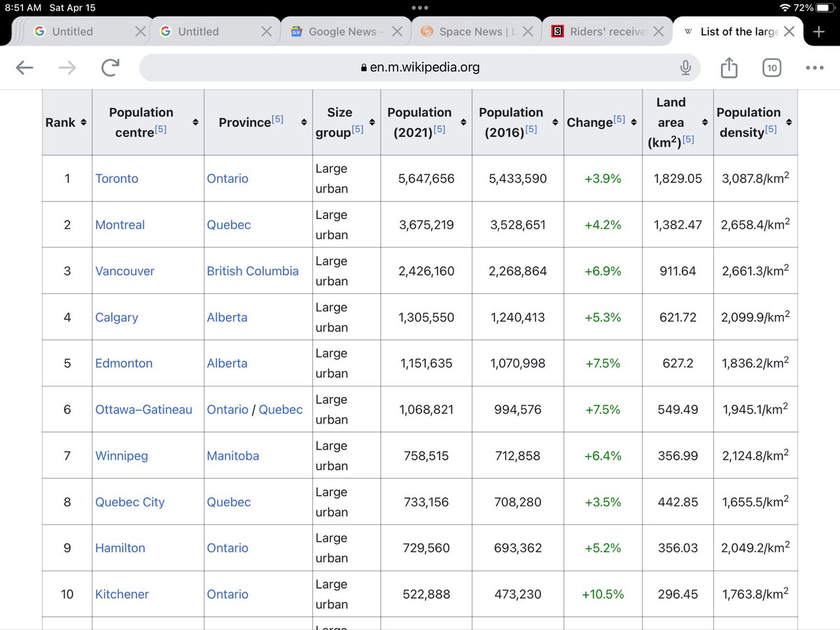Open the Montreal link
This screenshot has height=630, width=840.
click(x=120, y=225)
